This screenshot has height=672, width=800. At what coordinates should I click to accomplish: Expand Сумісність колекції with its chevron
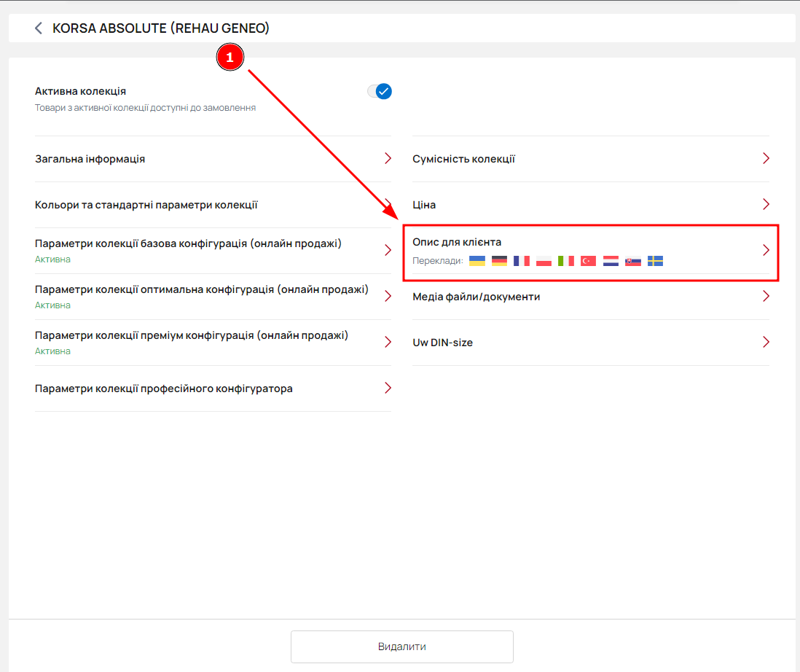pyautogui.click(x=766, y=158)
